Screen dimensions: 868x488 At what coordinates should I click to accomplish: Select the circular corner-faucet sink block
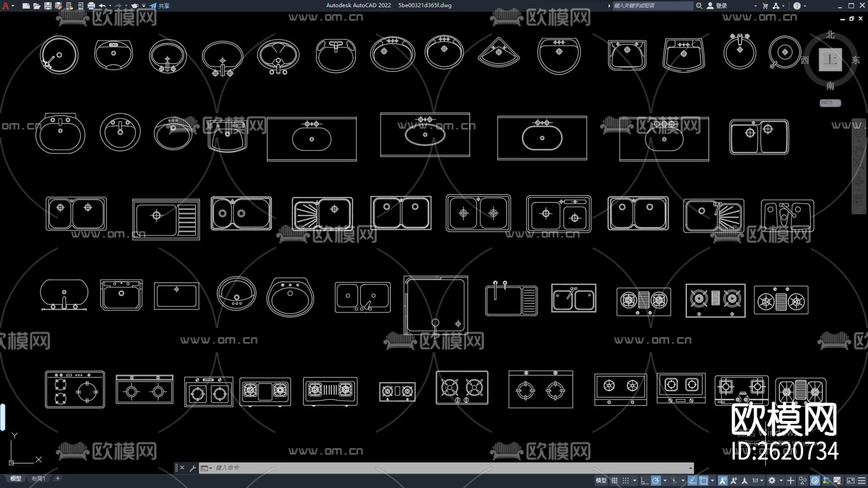click(59, 54)
